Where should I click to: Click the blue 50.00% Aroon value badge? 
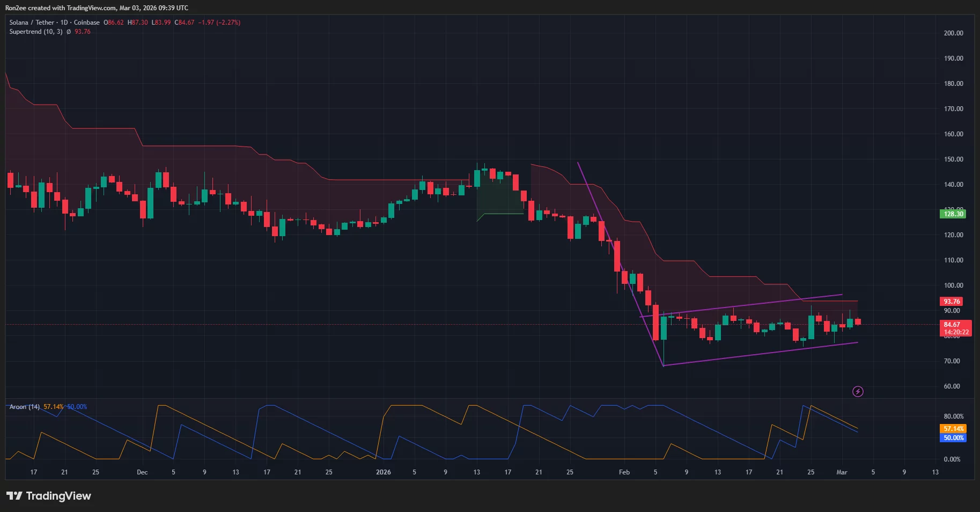click(954, 438)
